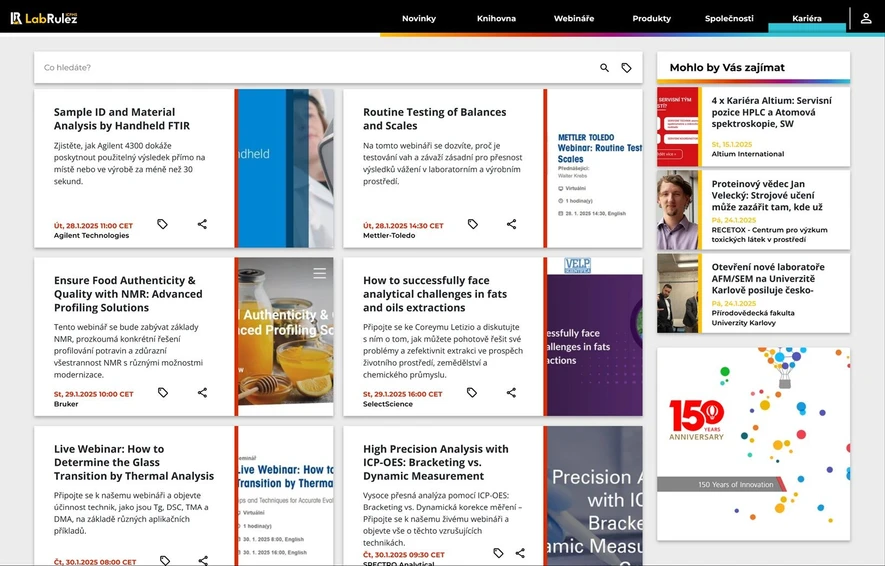The image size is (885, 566).
Task: Open the Společnosti menu item
Action: click(x=729, y=19)
